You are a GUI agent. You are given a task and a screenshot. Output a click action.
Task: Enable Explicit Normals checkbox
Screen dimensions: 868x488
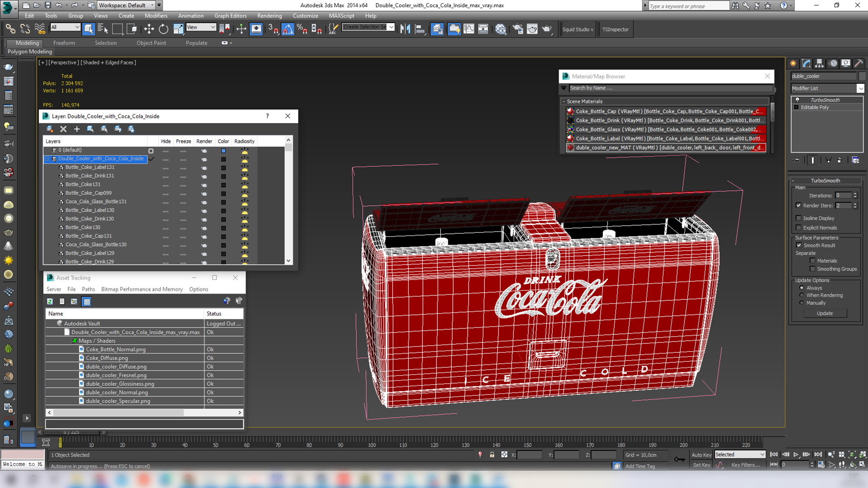coord(798,227)
